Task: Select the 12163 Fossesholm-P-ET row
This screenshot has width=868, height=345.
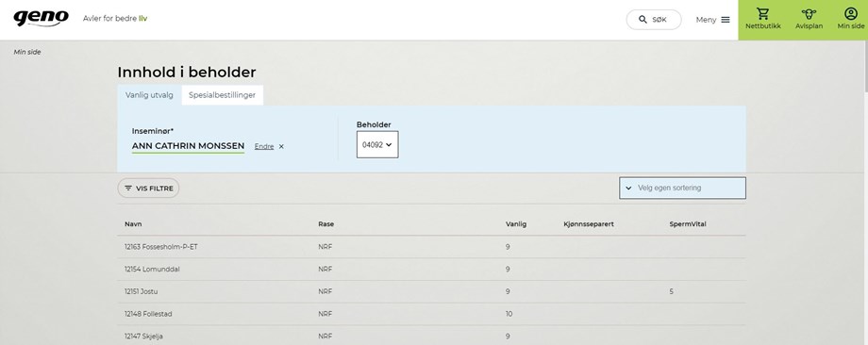Action: click(431, 247)
